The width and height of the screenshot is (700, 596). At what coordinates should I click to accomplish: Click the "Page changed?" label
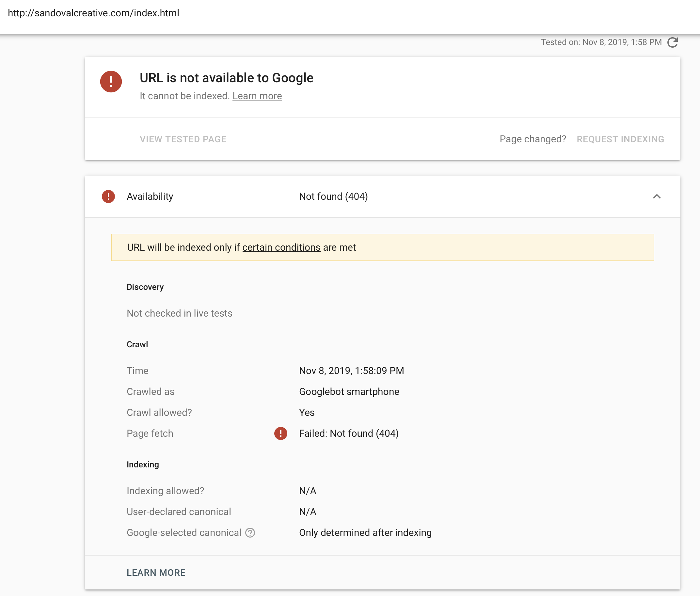[533, 139]
